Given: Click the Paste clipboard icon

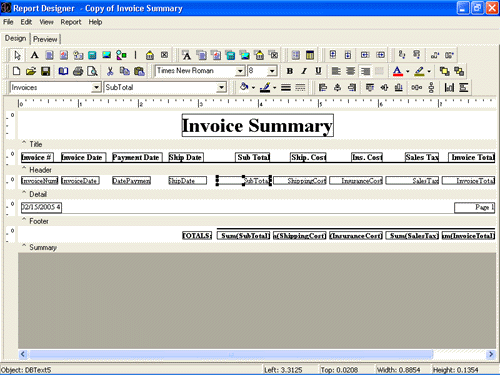Looking at the screenshot, I should pos(139,71).
